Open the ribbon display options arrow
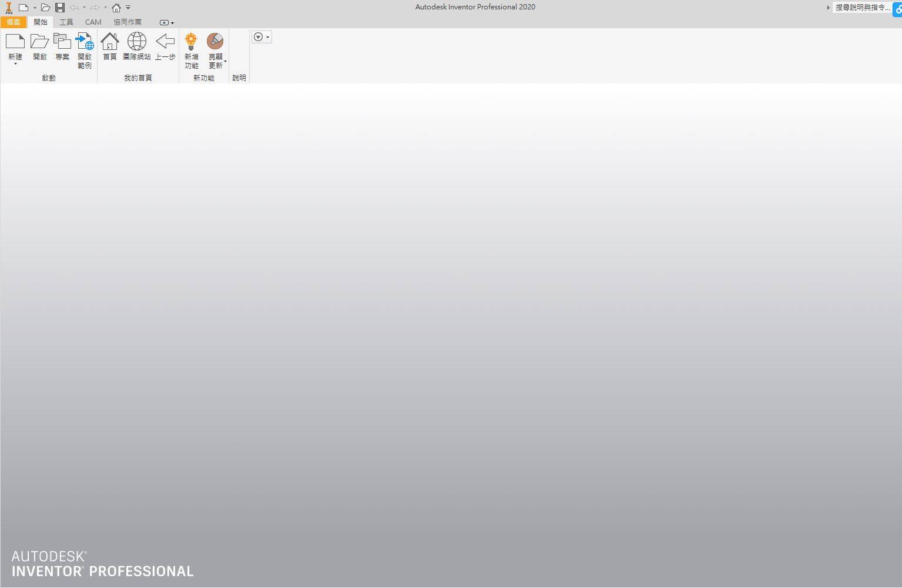 pyautogui.click(x=172, y=23)
